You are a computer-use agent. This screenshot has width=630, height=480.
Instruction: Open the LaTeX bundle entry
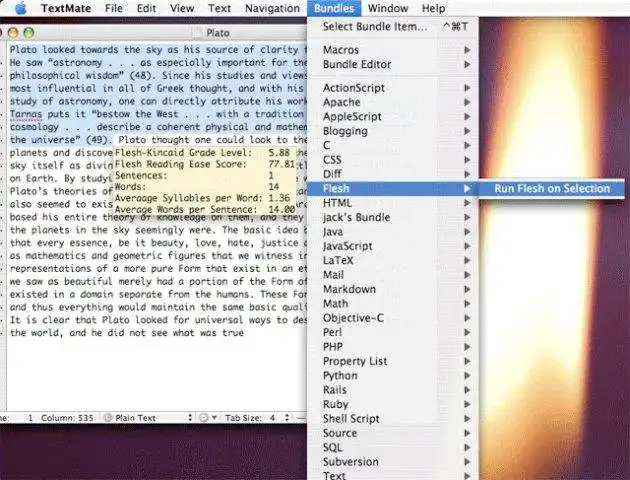click(393, 260)
